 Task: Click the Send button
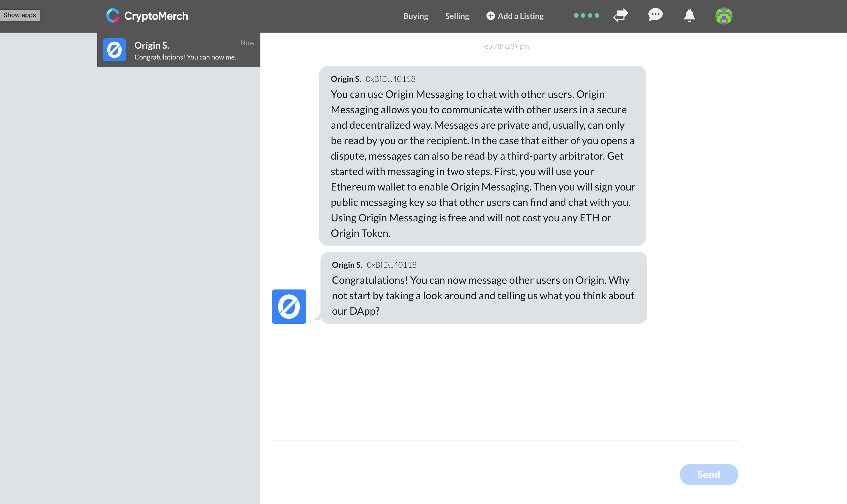click(x=709, y=475)
